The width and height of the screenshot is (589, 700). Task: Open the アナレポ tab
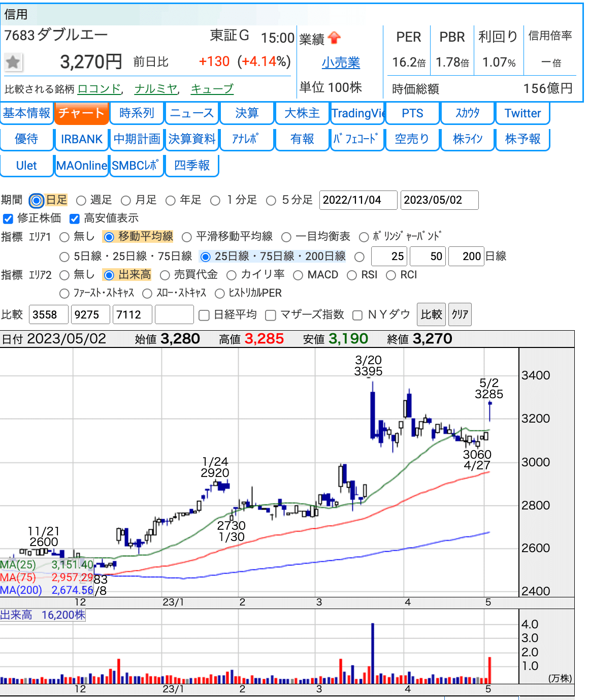[x=247, y=139]
